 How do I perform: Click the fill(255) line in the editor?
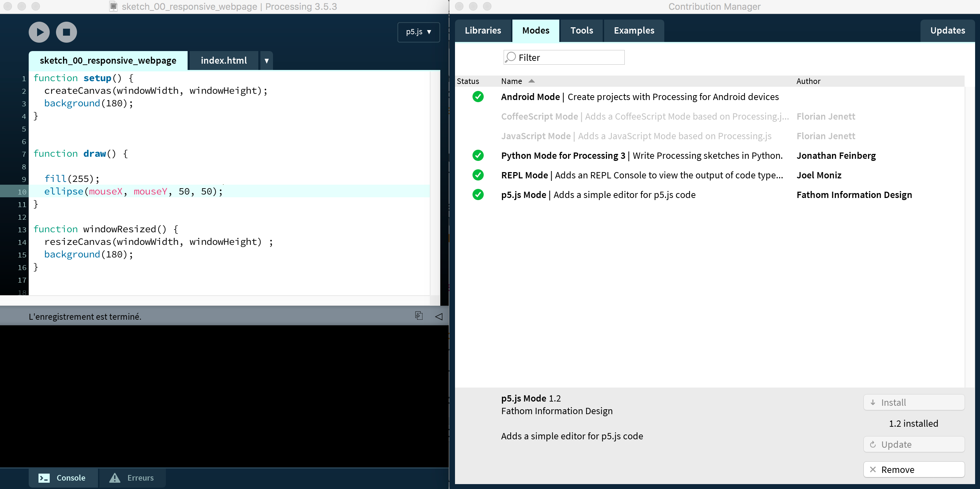72,179
